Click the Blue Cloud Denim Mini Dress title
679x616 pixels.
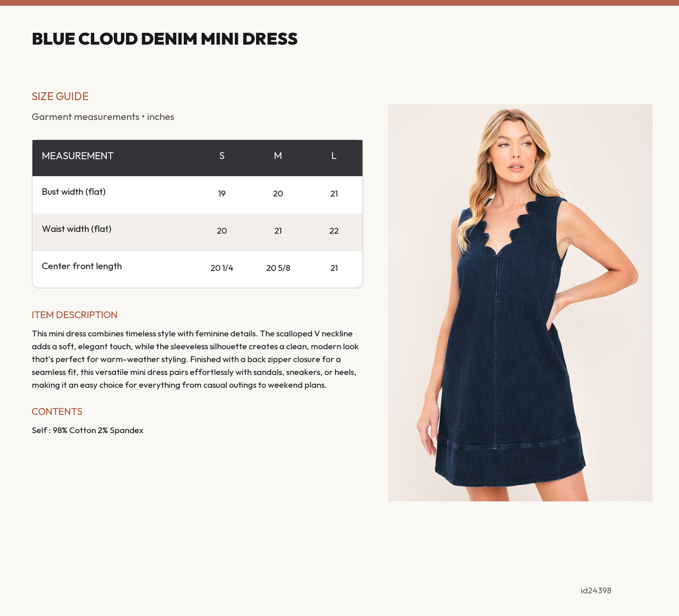[x=165, y=39]
